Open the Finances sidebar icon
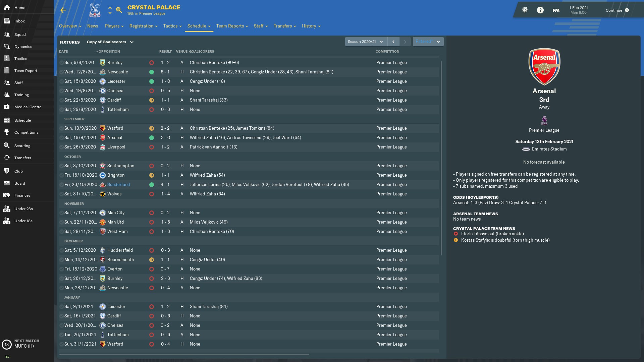Screen dimensions: 644x362 (x=7, y=195)
